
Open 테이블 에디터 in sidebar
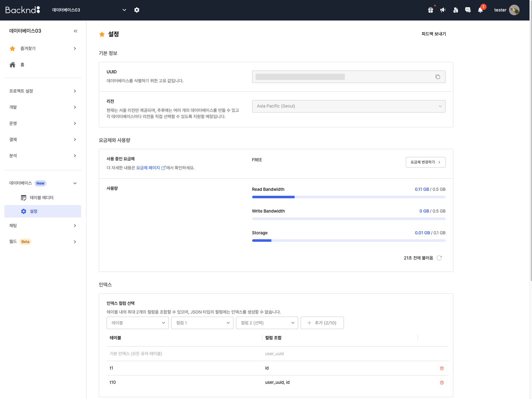[x=41, y=198]
